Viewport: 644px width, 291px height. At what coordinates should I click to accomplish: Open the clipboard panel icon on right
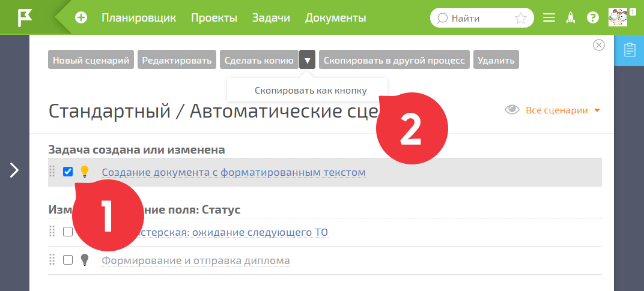coord(629,50)
